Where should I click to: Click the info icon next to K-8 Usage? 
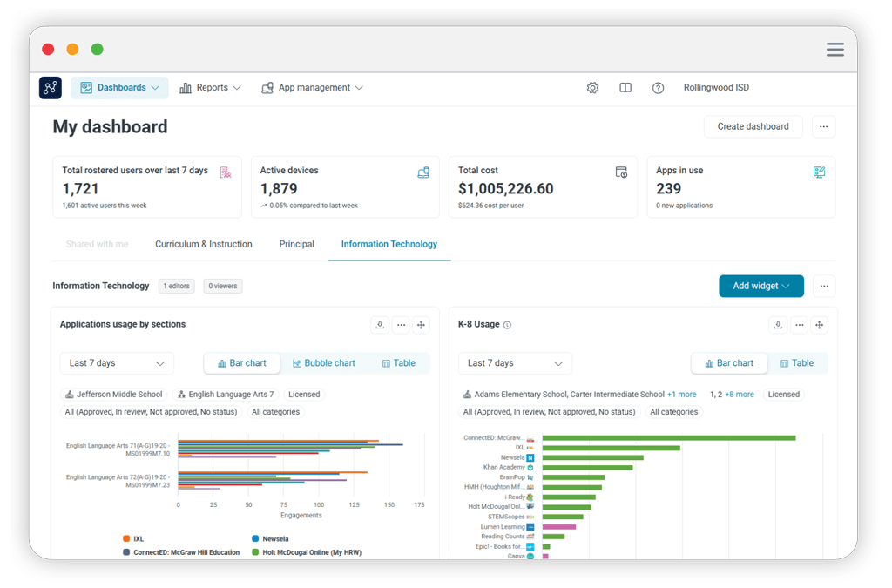tap(507, 324)
